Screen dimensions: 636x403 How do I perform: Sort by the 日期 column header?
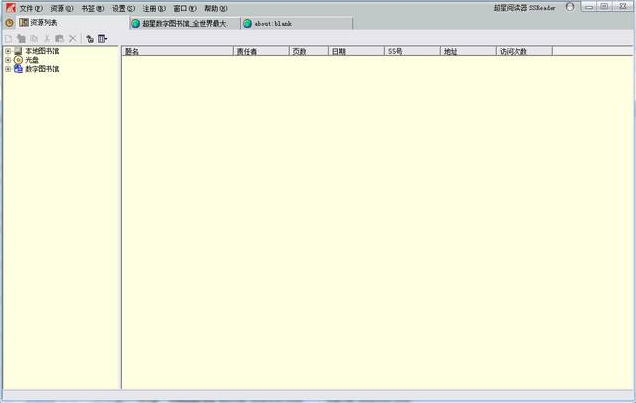point(356,51)
